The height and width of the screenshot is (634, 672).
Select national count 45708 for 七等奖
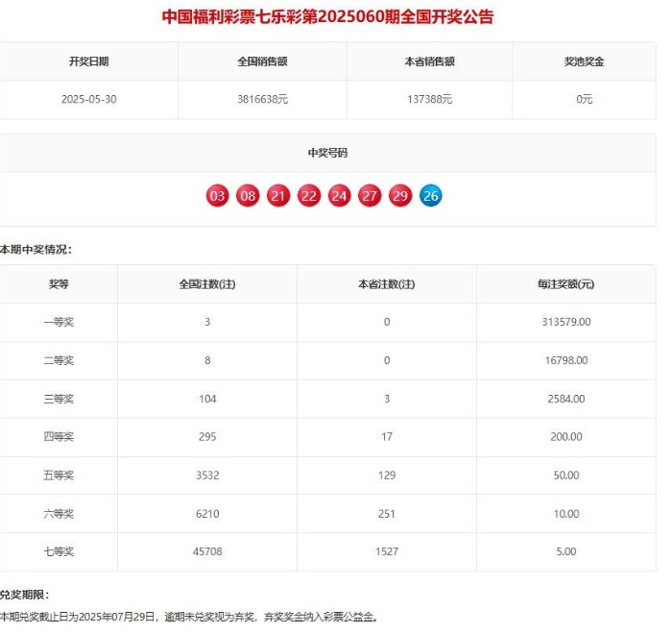(207, 551)
